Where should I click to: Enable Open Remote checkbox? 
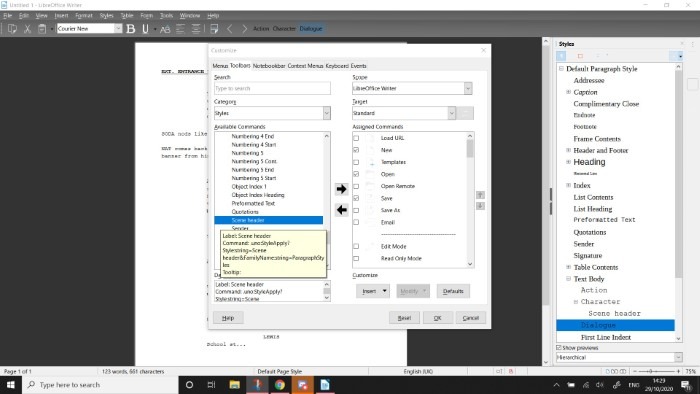[356, 186]
